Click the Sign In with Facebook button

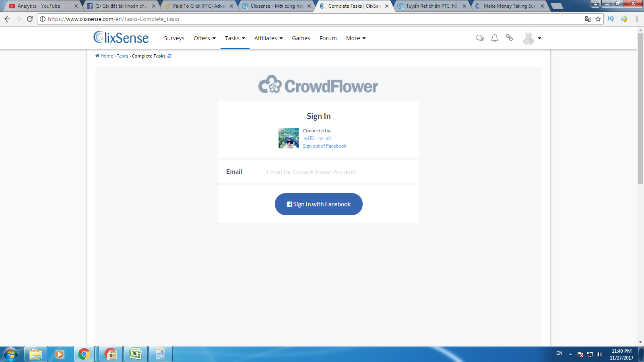tap(319, 204)
